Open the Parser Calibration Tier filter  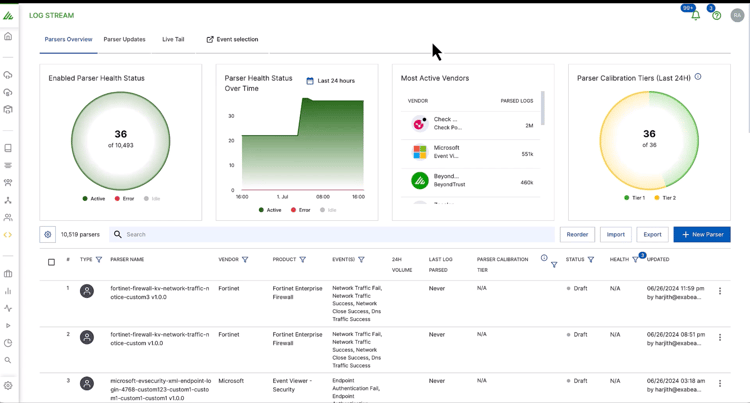click(x=554, y=265)
